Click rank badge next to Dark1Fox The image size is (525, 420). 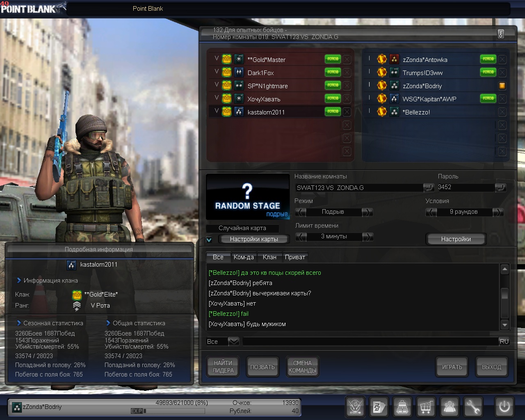coord(239,73)
